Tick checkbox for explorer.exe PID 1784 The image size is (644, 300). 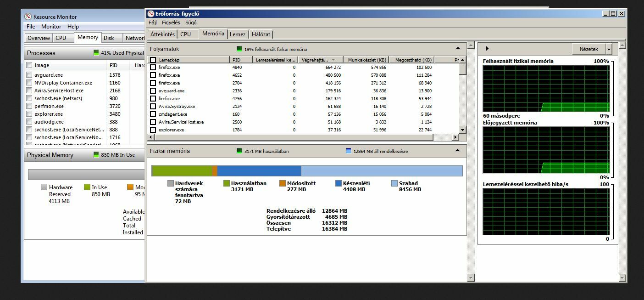click(x=153, y=130)
